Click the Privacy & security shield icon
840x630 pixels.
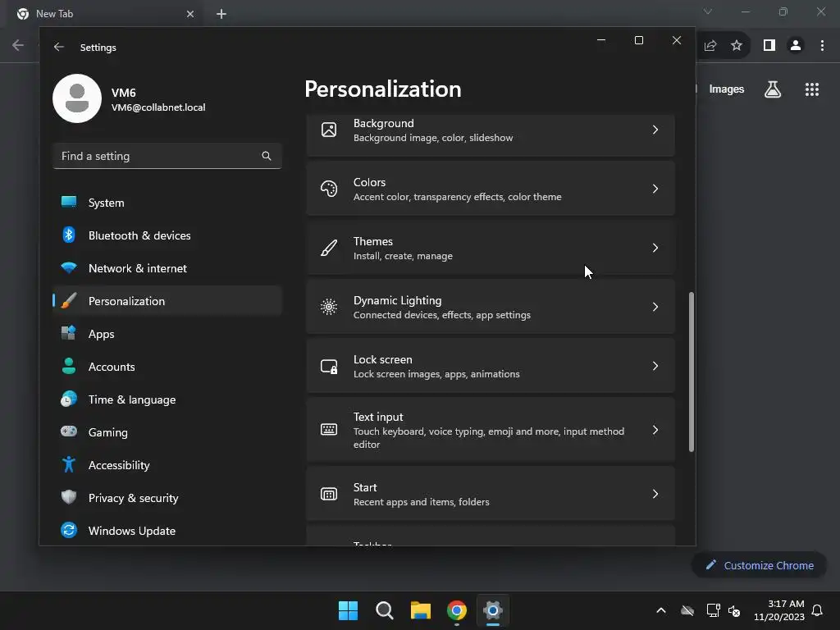tap(69, 497)
